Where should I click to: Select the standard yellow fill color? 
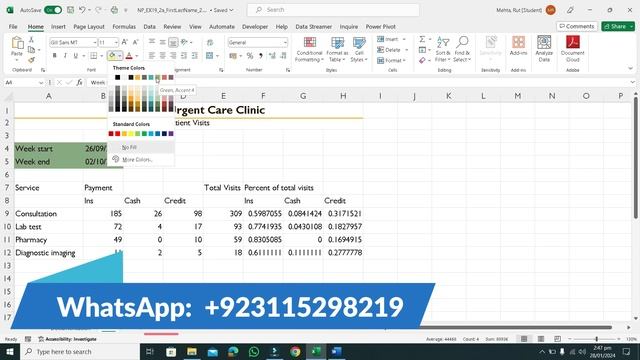coord(131,134)
